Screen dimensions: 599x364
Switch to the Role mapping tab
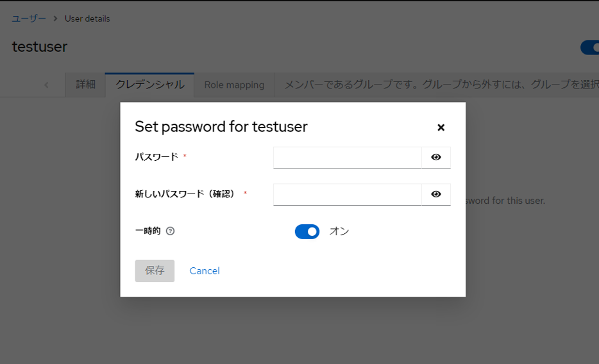(x=234, y=85)
